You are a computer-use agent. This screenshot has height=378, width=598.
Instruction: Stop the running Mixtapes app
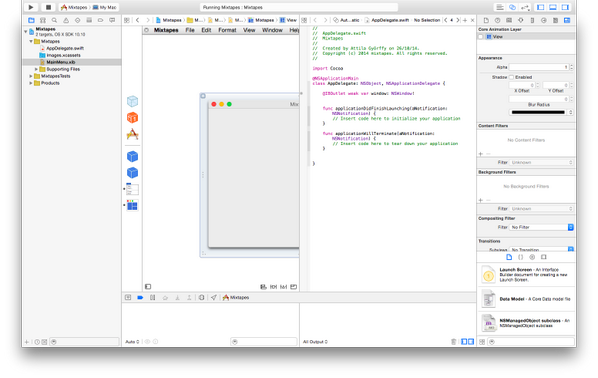coord(48,7)
